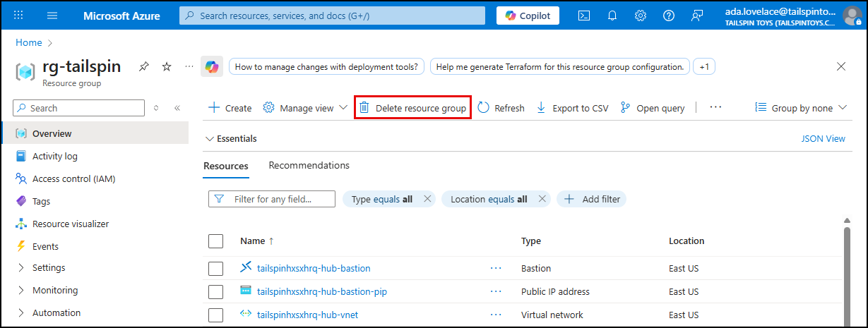Open the Azure portal apps grid icon
The image size is (868, 328).
point(19,16)
